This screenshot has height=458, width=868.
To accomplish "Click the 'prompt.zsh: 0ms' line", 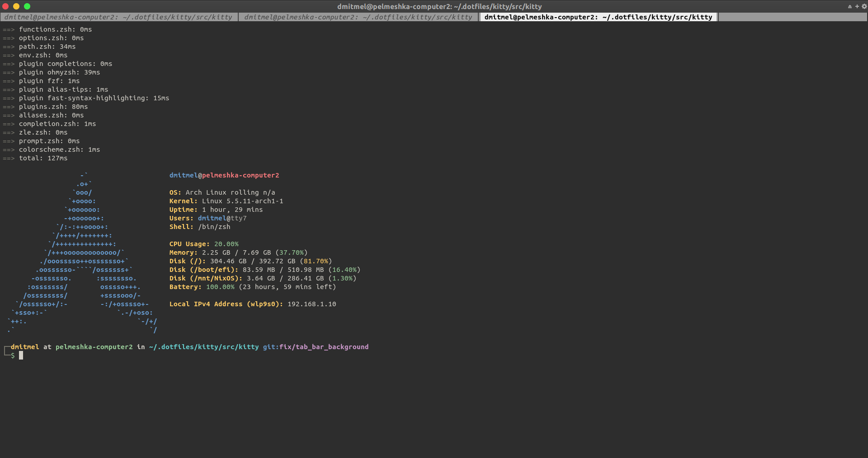I will (41, 141).
